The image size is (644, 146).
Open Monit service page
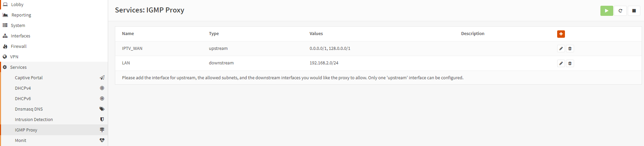point(54,140)
